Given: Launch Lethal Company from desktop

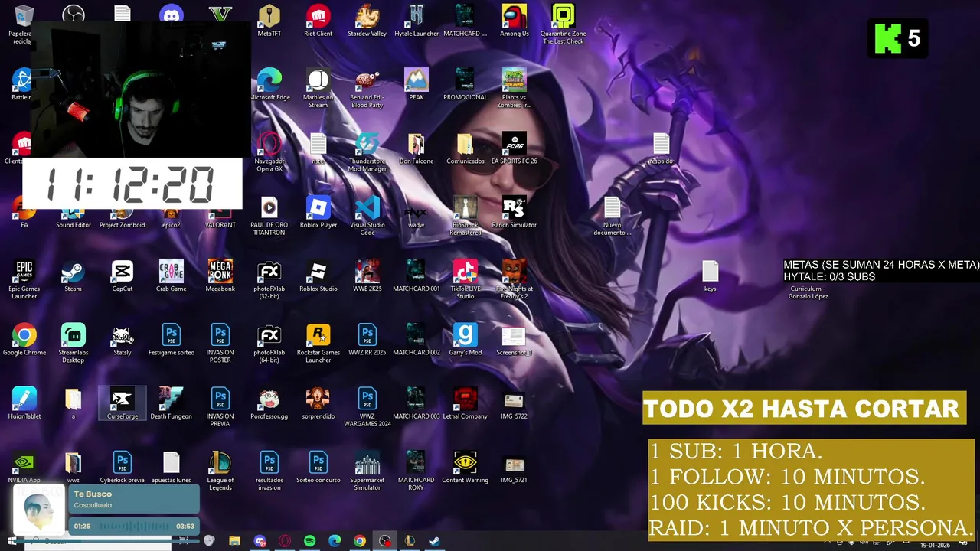Looking at the screenshot, I should 465,403.
